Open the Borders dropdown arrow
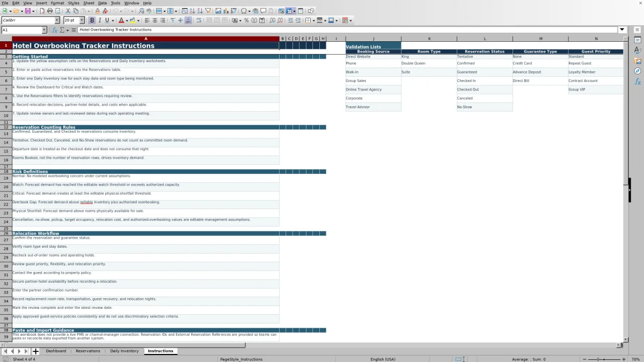Viewport: 644px width, 362px height. [314, 20]
